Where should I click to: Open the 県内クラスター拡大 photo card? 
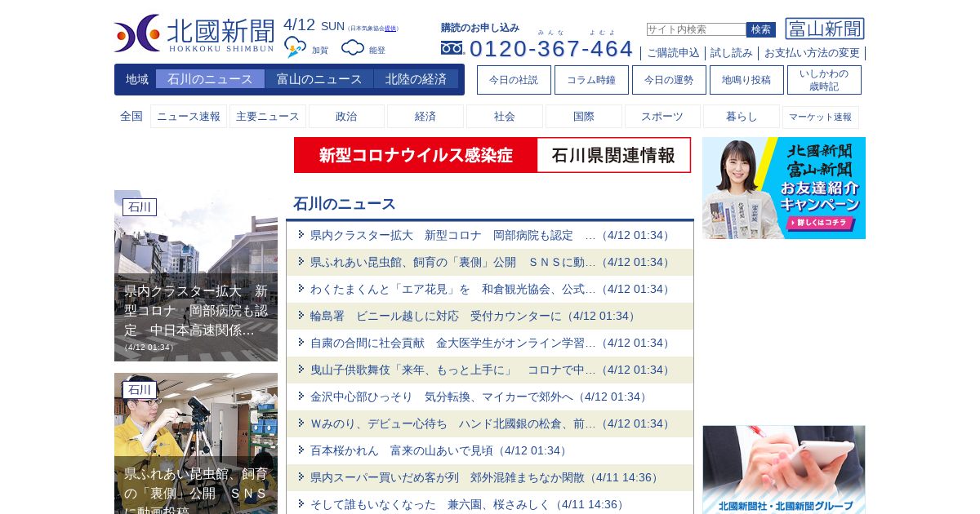coord(196,276)
